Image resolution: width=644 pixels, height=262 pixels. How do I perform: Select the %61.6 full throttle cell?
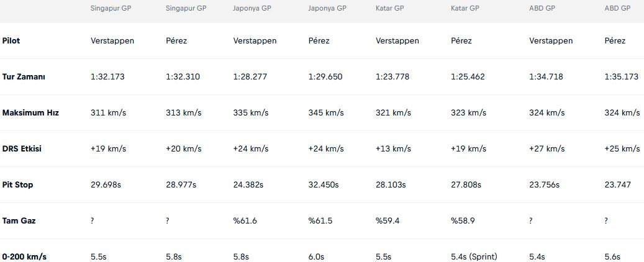244,221
